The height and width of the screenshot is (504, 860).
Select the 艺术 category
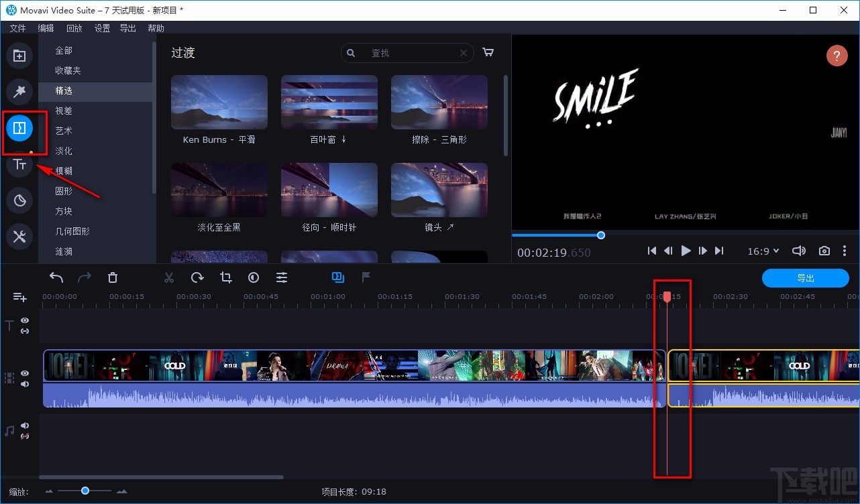(x=95, y=131)
